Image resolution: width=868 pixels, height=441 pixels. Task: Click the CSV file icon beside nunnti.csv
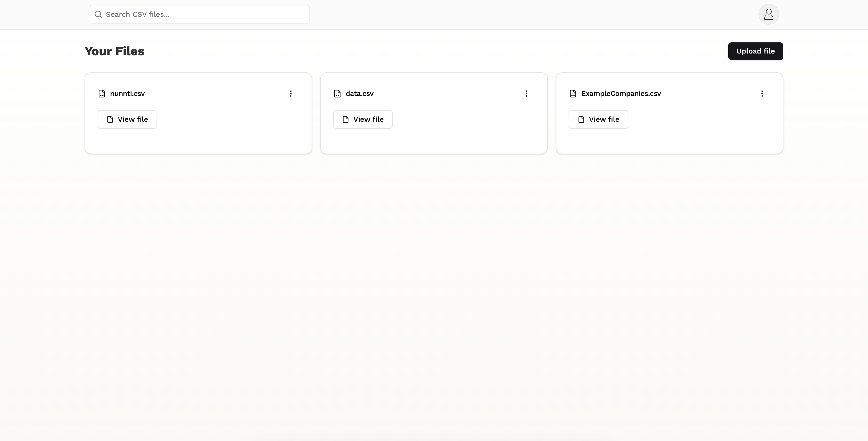pos(102,93)
